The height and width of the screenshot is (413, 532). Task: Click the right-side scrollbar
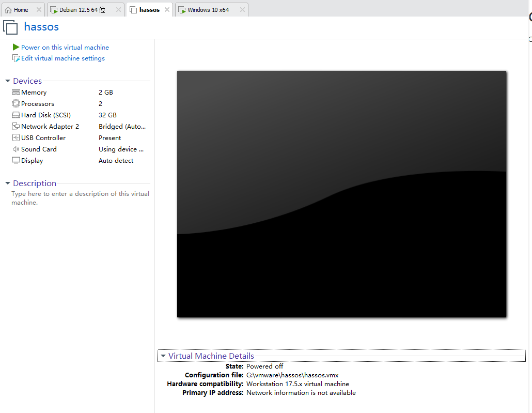tap(529, 207)
